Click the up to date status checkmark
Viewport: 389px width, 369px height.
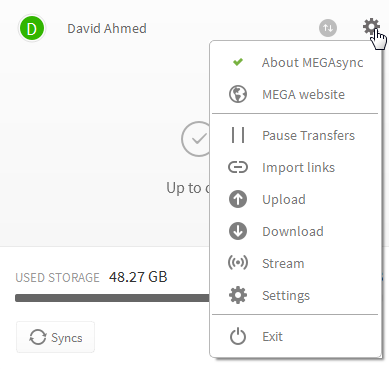click(x=197, y=139)
